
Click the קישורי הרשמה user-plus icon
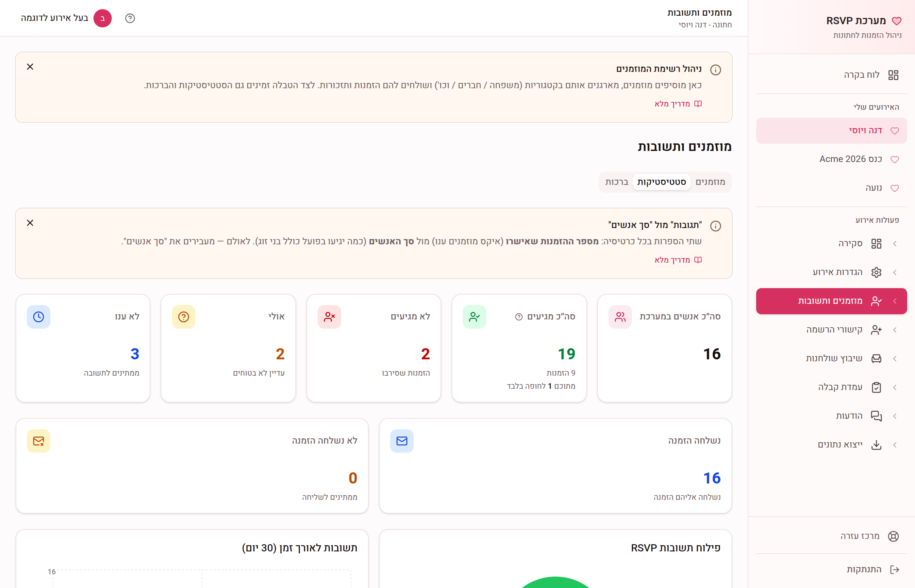[x=876, y=330]
